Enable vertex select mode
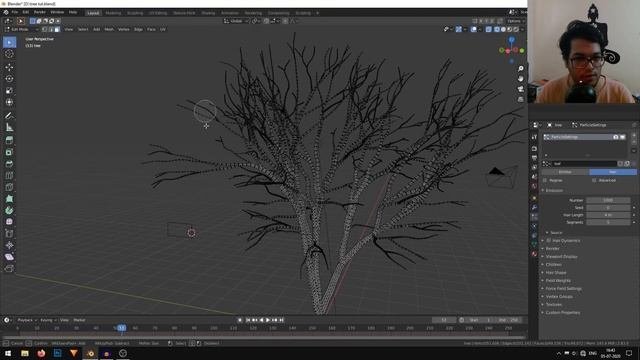The width and height of the screenshot is (640, 360). (x=45, y=29)
